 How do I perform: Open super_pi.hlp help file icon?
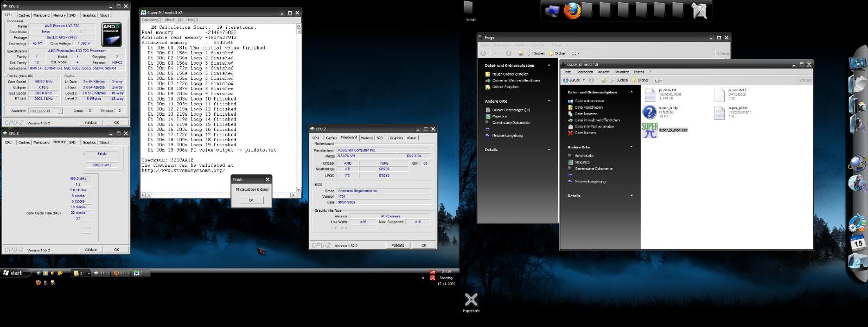649,112
